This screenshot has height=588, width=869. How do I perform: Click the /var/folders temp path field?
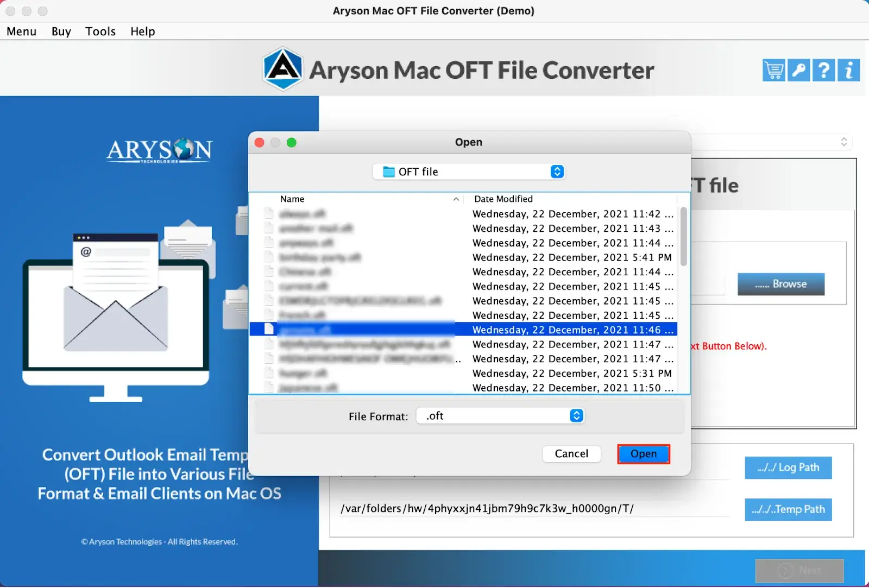click(534, 509)
